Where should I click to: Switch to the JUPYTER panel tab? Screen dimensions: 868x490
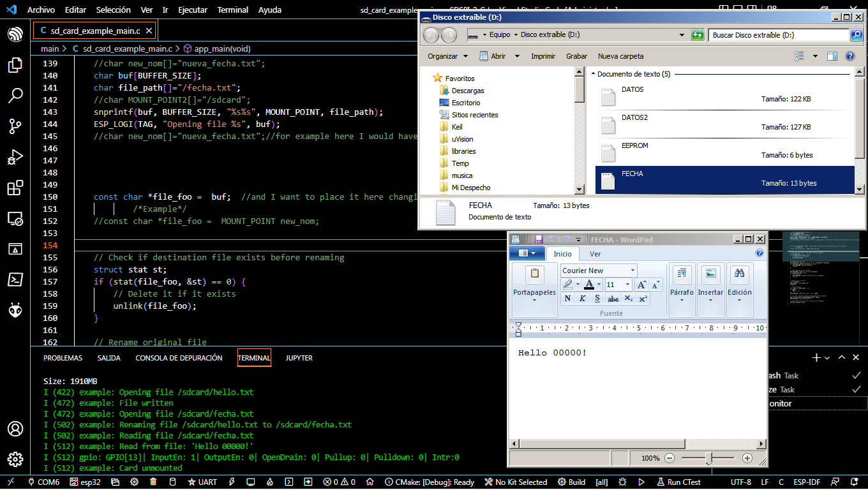(299, 358)
